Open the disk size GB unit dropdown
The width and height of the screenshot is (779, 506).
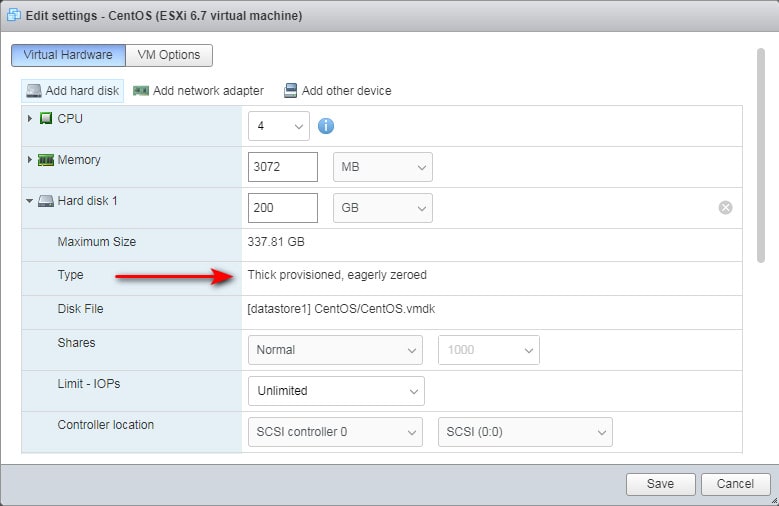pos(382,208)
